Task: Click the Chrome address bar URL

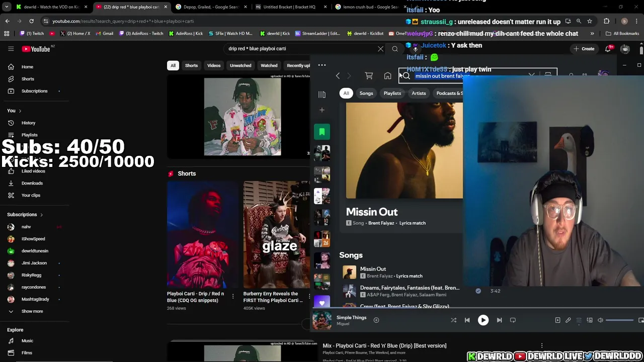Action: [x=123, y=21]
